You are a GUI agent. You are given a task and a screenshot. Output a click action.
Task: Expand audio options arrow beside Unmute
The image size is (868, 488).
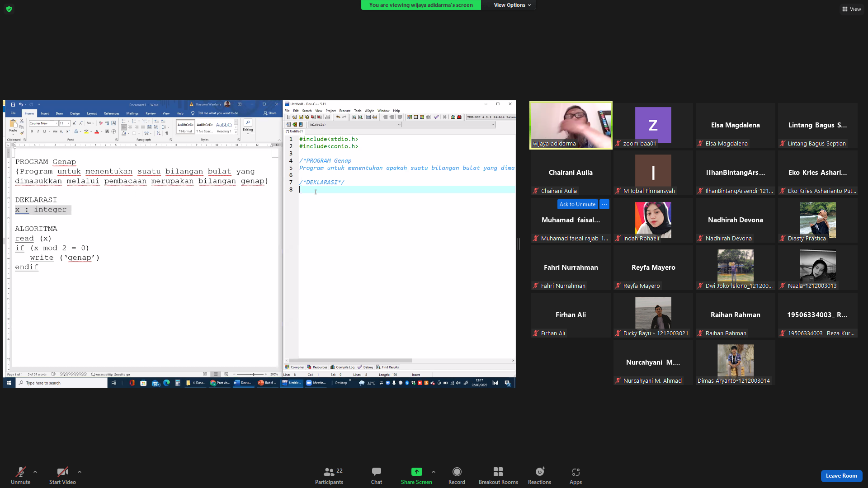35,472
